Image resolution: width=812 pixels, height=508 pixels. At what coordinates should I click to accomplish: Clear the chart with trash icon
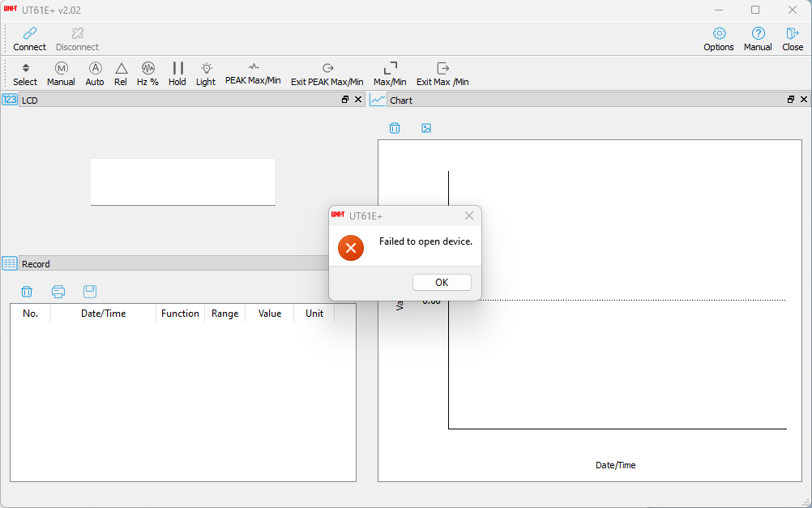(395, 128)
